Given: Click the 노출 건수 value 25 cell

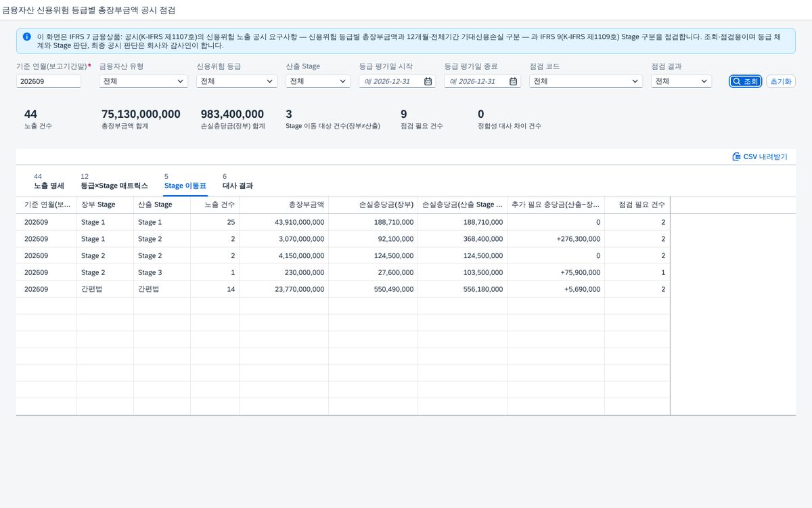Looking at the screenshot, I should point(215,222).
